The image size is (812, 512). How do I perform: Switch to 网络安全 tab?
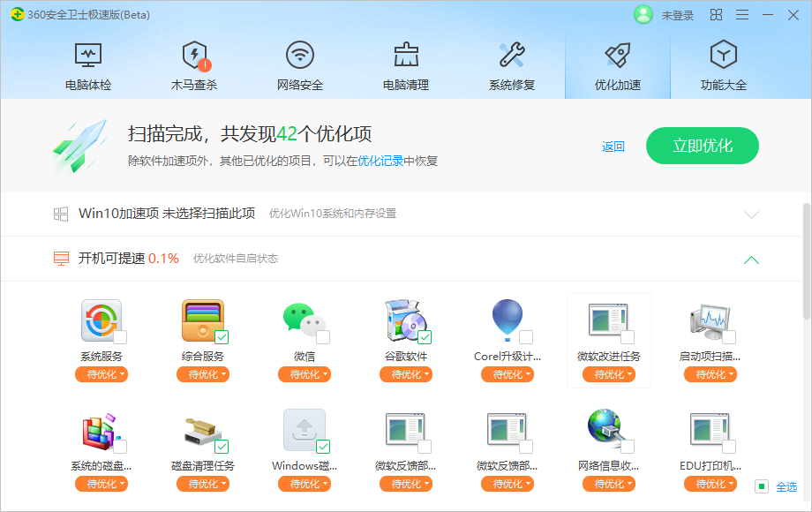pyautogui.click(x=300, y=67)
